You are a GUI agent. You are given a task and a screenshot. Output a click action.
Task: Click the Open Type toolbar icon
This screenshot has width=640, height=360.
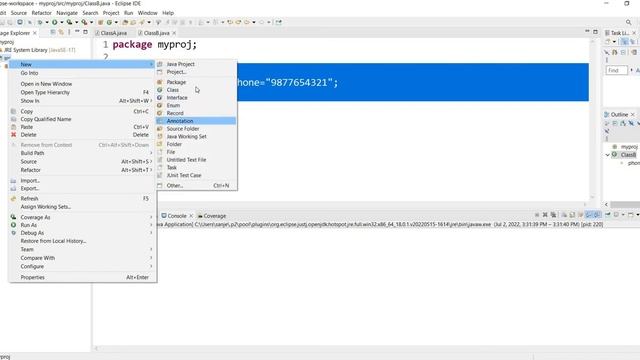pos(125,22)
